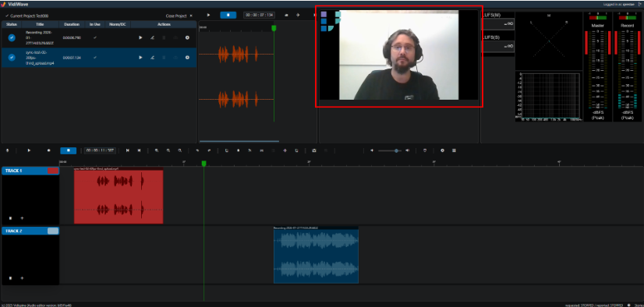Toggle status checkmark of the sync-test row

pos(12,58)
